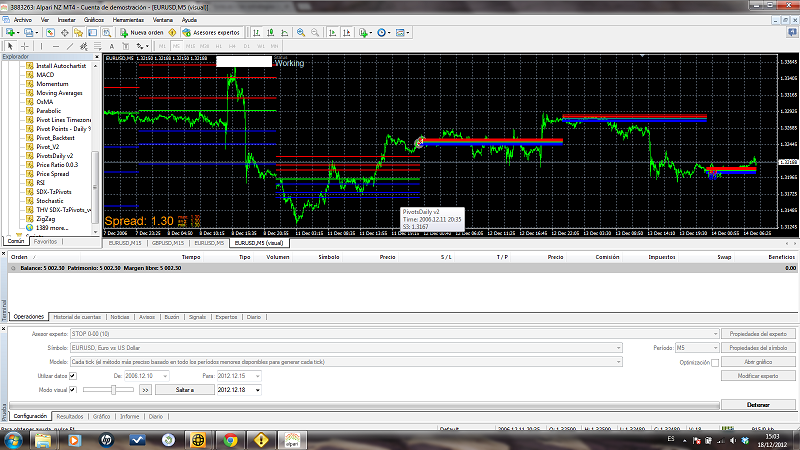The image size is (800, 450).
Task: Click the zoom out magnifier icon
Action: coord(315,33)
